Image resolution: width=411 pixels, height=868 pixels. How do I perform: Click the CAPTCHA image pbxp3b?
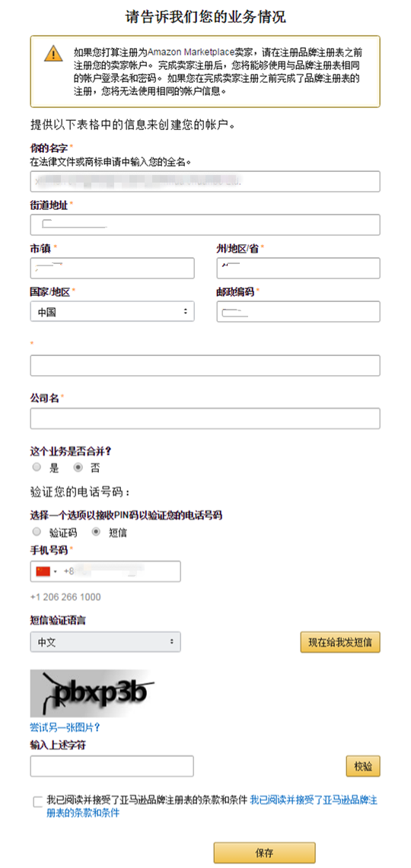pos(93,693)
